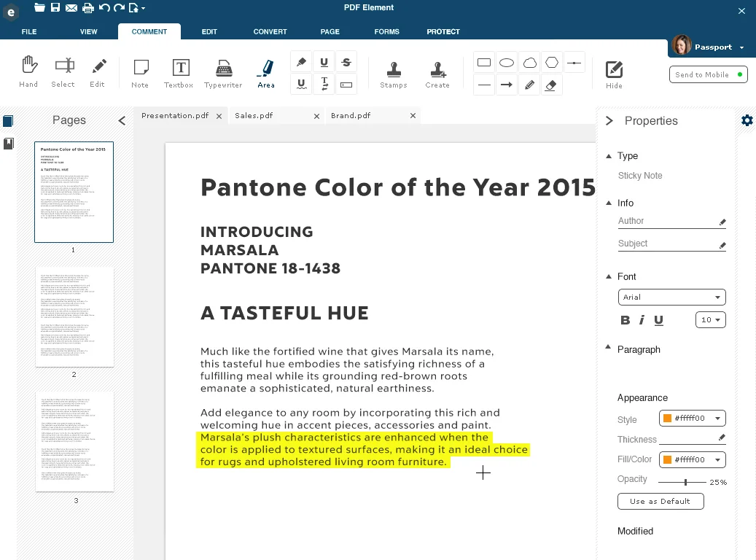Close the Presentation.pdf tab
The width and height of the screenshot is (756, 560).
coord(219,116)
